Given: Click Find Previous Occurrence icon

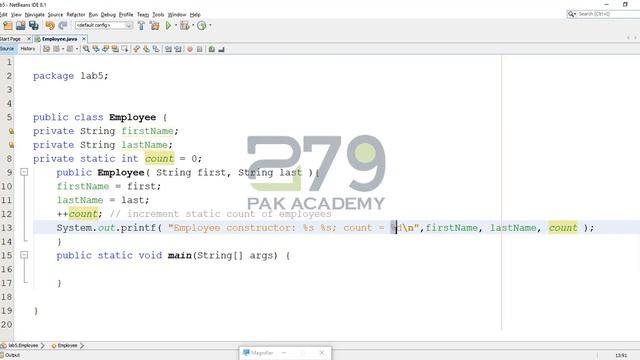Looking at the screenshot, I should pos(96,49).
